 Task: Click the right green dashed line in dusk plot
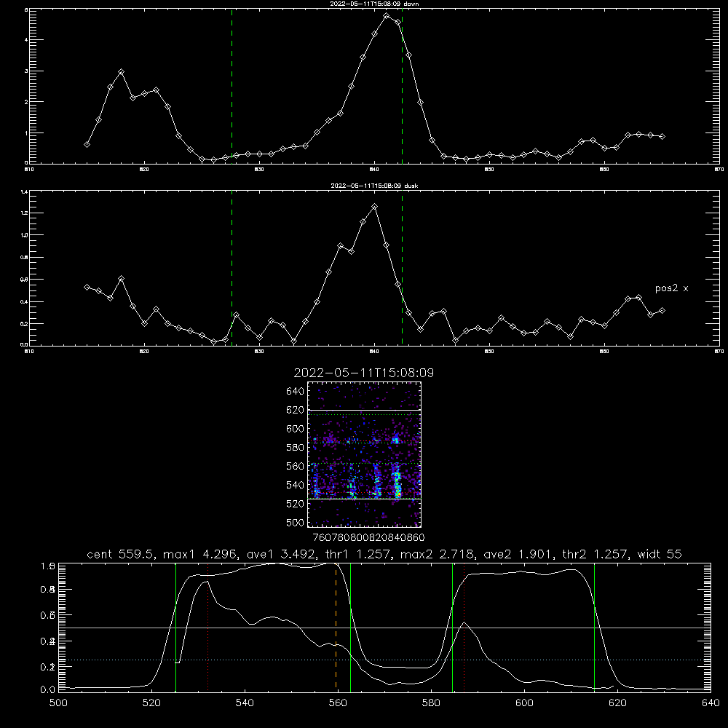(402, 268)
